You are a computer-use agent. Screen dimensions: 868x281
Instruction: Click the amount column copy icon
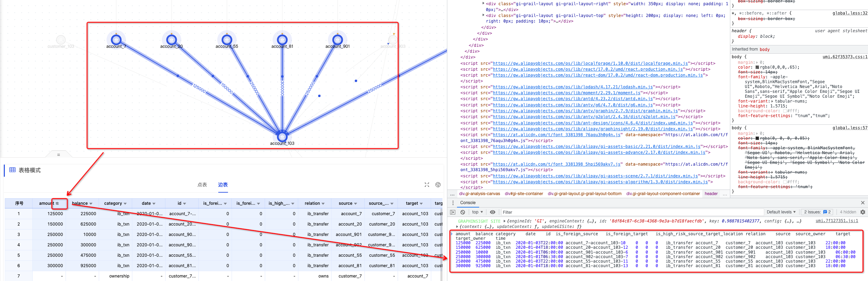tap(57, 203)
